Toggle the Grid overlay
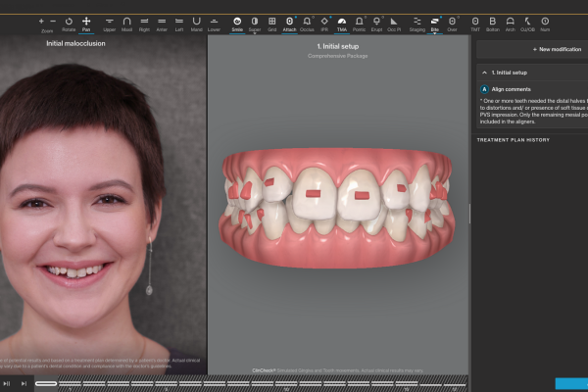 pyautogui.click(x=271, y=24)
